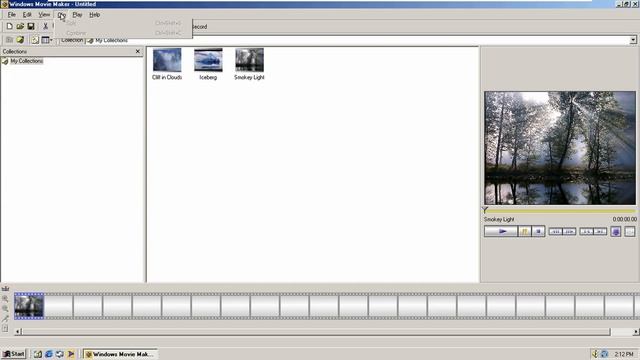The width and height of the screenshot is (640, 360).
Task: Click the Record toolbar button
Action: pos(200,27)
